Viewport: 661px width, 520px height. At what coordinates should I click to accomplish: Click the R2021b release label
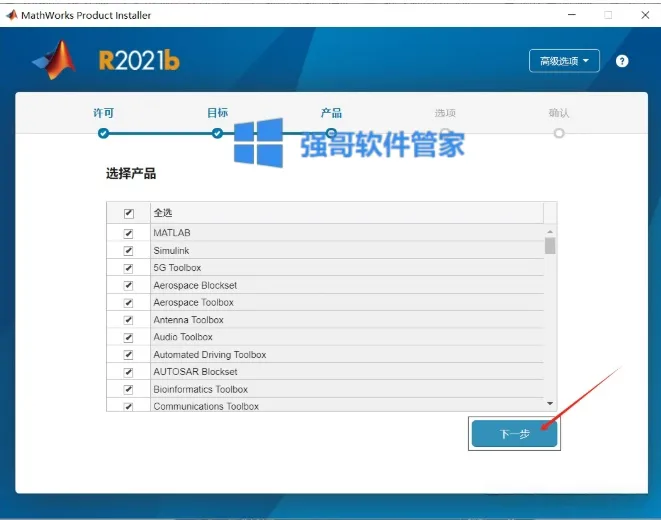click(x=139, y=60)
